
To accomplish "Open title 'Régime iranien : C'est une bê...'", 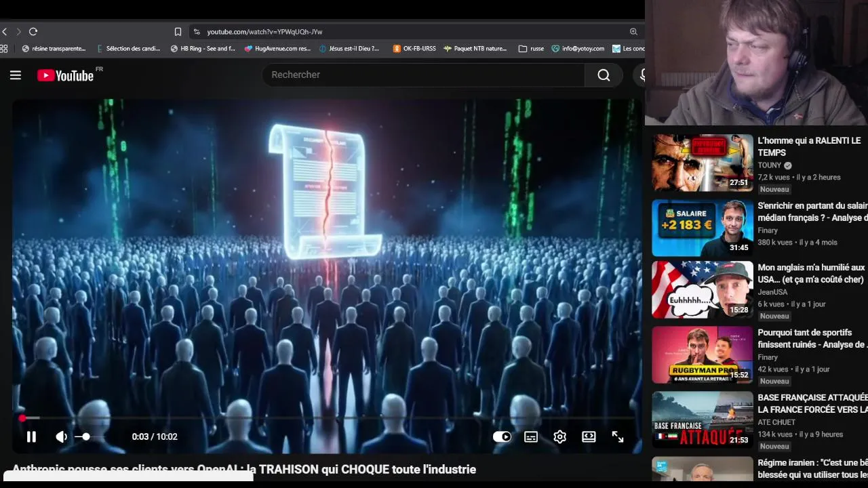I will point(812,468).
